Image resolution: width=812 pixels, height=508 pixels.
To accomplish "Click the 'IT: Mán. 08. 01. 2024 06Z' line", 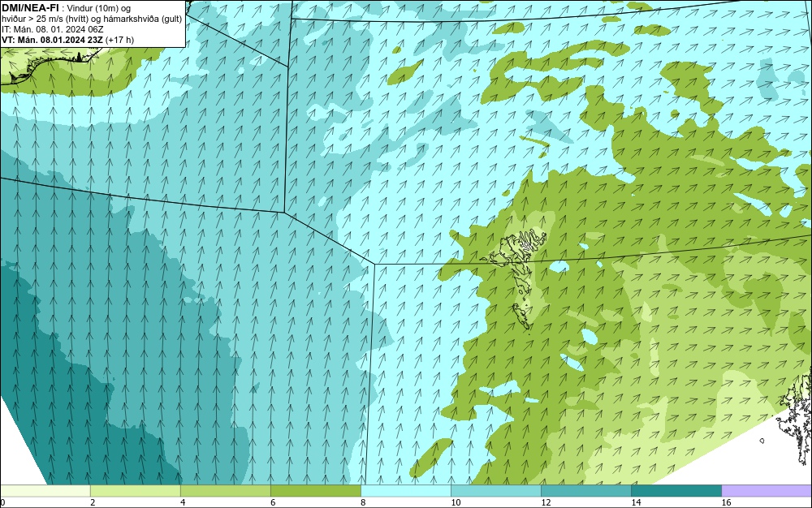I will coord(52,29).
